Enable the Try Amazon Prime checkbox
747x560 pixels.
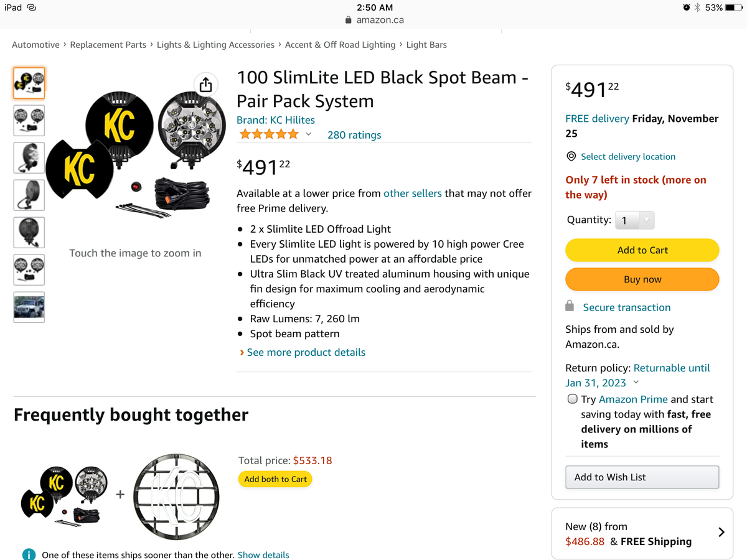[x=573, y=399]
